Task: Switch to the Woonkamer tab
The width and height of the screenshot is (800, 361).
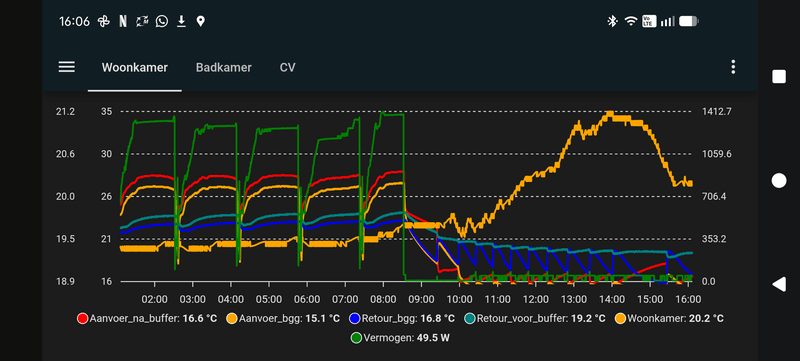Action: click(135, 67)
